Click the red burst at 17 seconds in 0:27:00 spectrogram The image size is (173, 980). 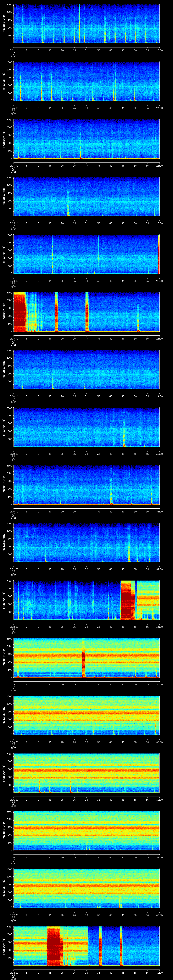coord(56,312)
